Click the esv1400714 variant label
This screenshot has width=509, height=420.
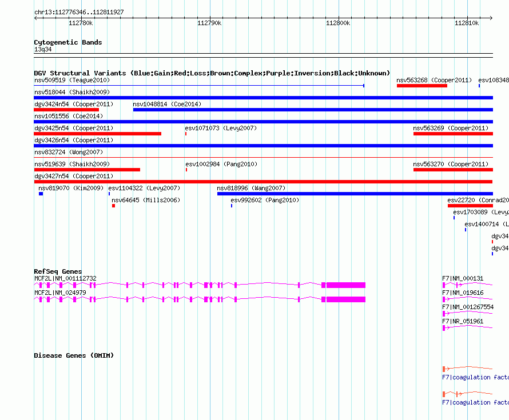click(486, 224)
